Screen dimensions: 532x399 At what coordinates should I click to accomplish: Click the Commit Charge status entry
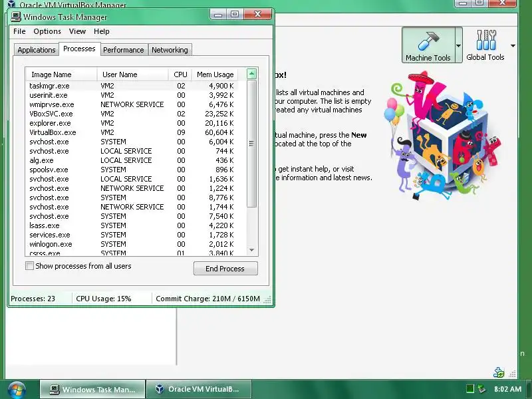[x=207, y=299]
